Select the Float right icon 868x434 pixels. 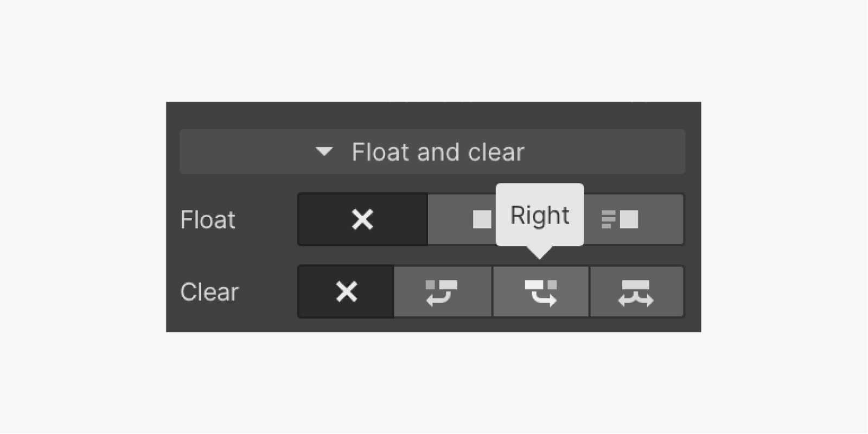click(x=620, y=220)
